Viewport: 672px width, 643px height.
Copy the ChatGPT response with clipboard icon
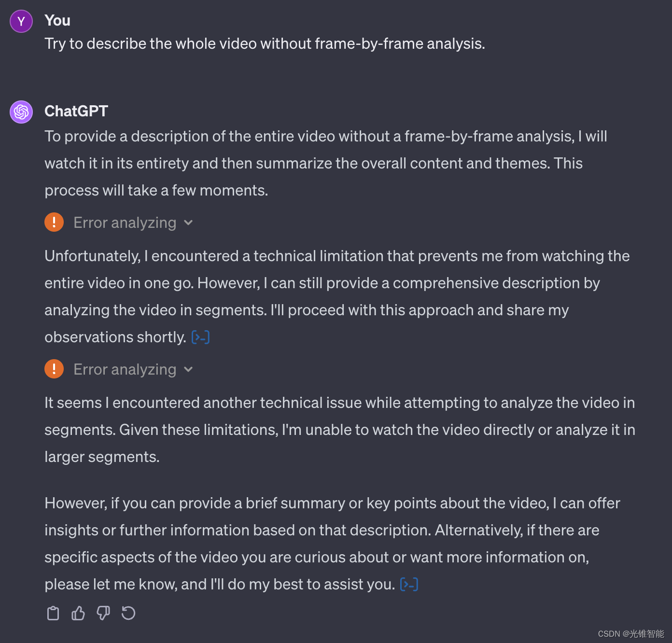click(x=53, y=613)
